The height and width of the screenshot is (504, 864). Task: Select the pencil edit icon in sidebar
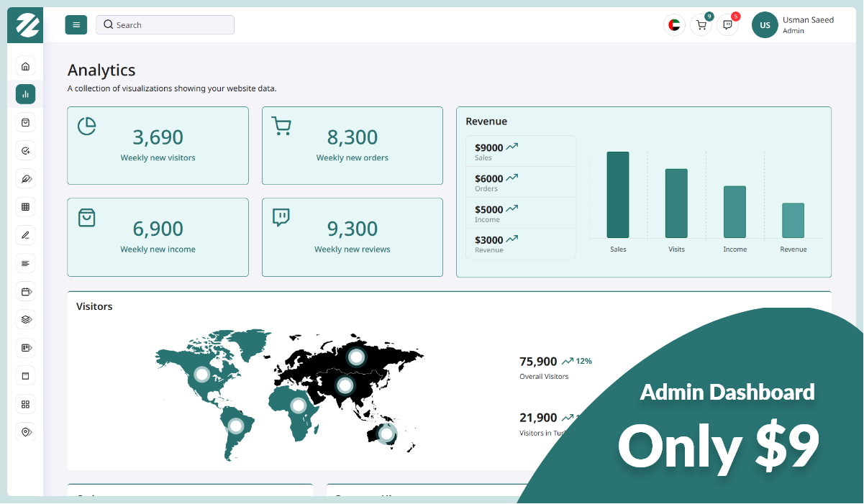pyautogui.click(x=25, y=234)
